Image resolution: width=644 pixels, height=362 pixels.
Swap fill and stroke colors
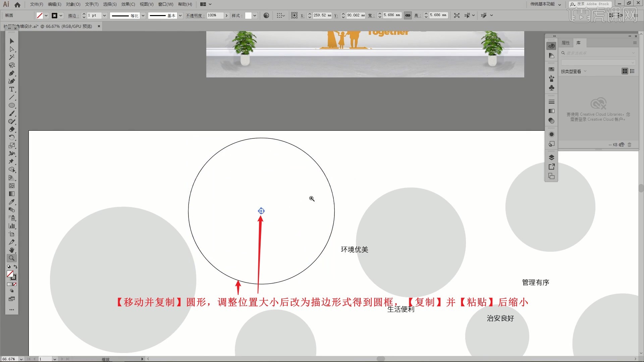pos(15,267)
